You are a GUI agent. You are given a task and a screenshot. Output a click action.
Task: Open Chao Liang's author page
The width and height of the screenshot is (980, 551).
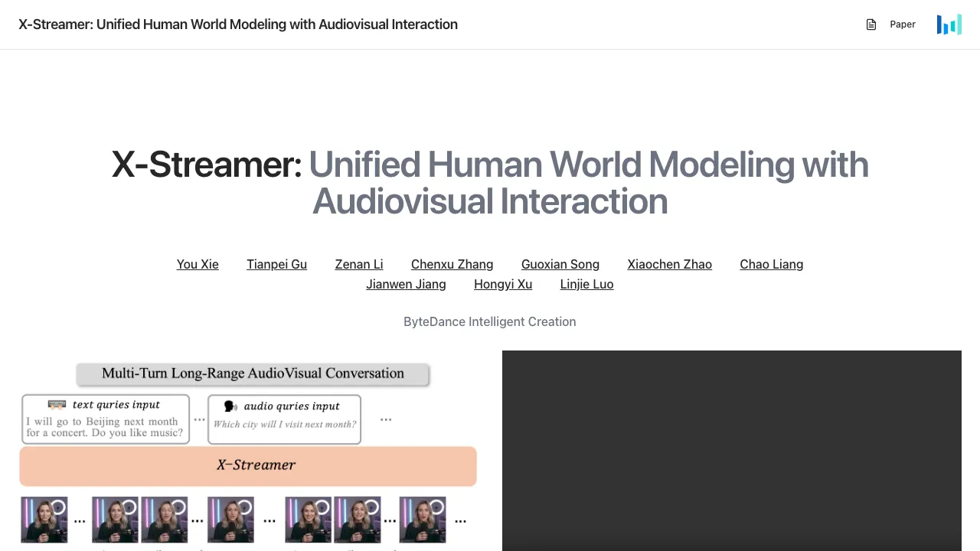(x=771, y=264)
